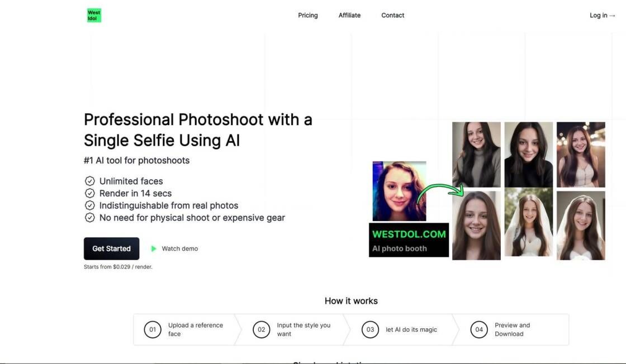
Task: Click the 'Preview and Download' step text
Action: [512, 330]
